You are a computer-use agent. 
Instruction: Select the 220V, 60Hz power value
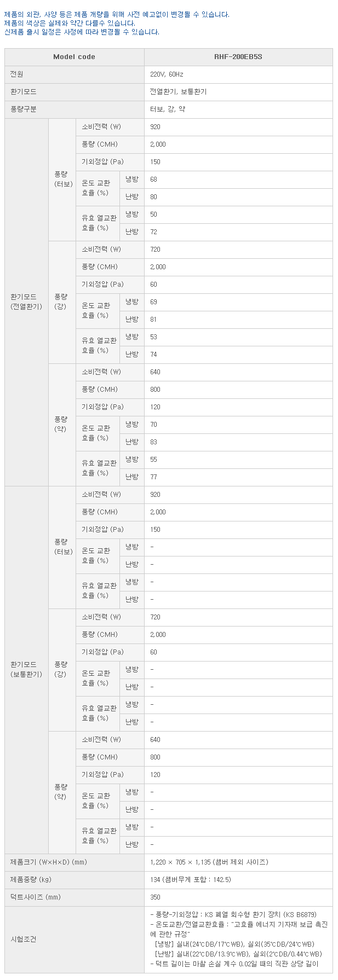[x=167, y=74]
